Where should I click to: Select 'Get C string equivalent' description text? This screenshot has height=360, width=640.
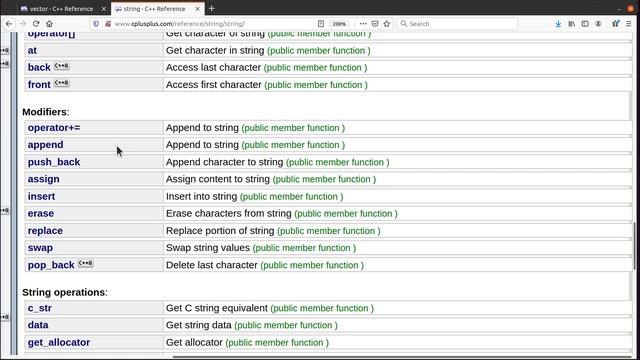pyautogui.click(x=217, y=308)
